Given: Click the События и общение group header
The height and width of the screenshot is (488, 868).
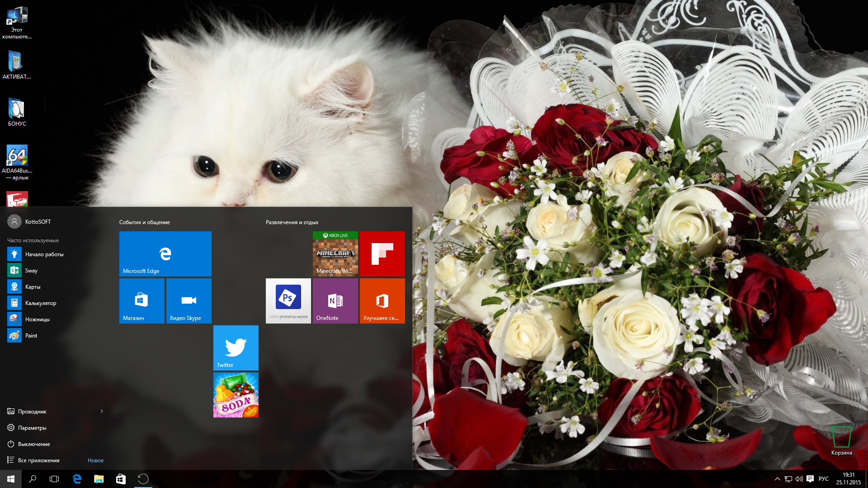Looking at the screenshot, I should click(x=145, y=222).
